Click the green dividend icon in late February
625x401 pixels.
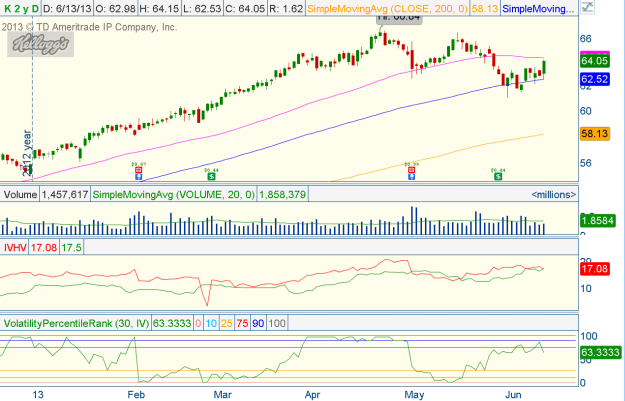211,173
